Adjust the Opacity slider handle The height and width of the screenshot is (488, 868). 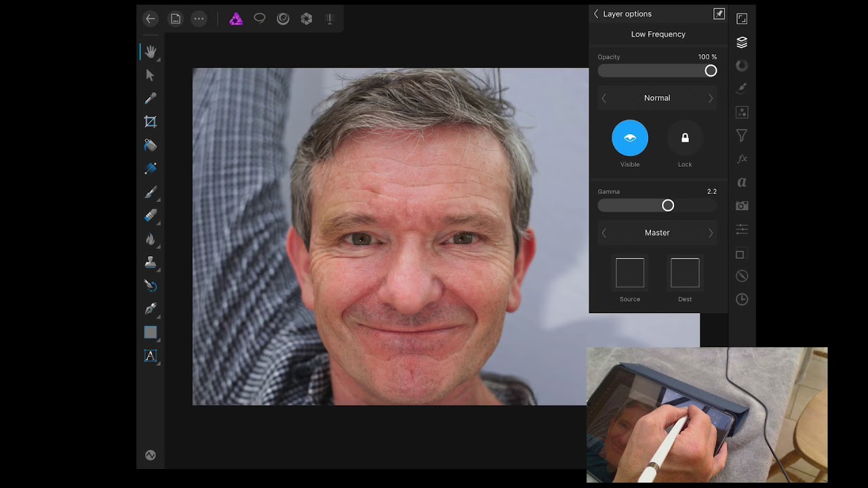click(711, 70)
